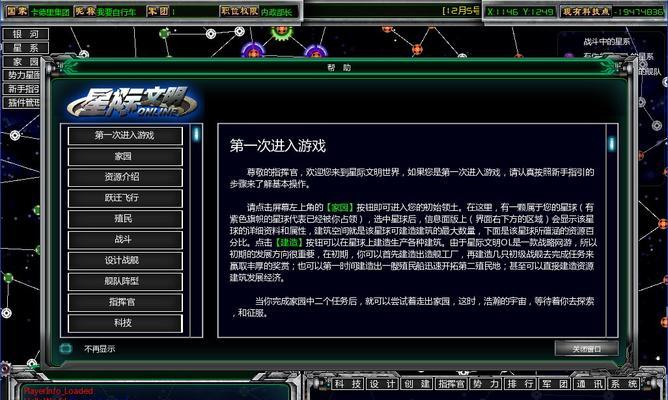Viewport: 668px width, 400px height.
Task: Open the 殖民 help topic
Action: (125, 219)
